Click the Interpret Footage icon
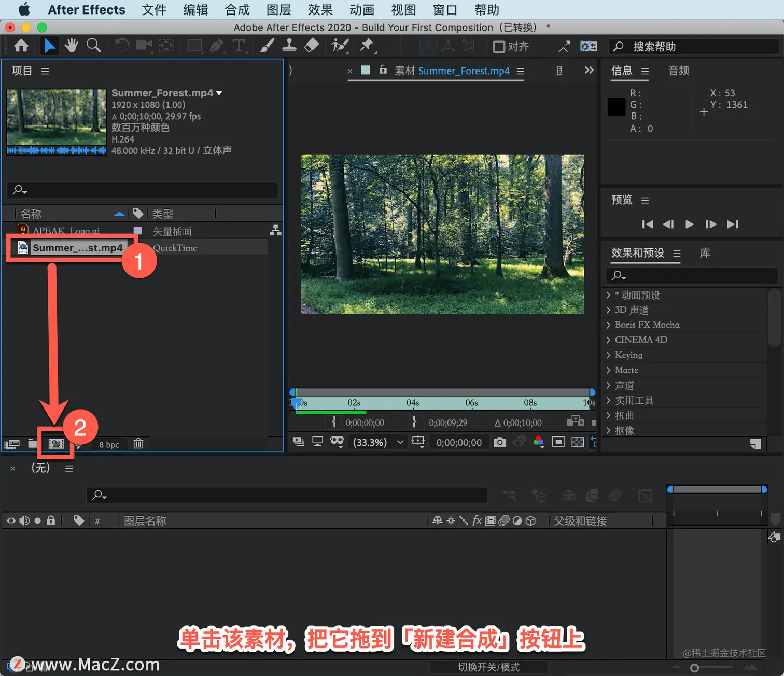The width and height of the screenshot is (784, 676). click(x=12, y=444)
